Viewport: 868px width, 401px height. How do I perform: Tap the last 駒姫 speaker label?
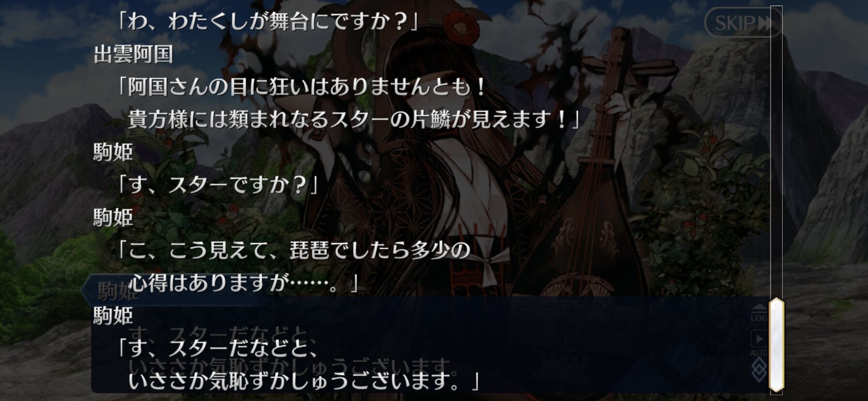point(113,316)
